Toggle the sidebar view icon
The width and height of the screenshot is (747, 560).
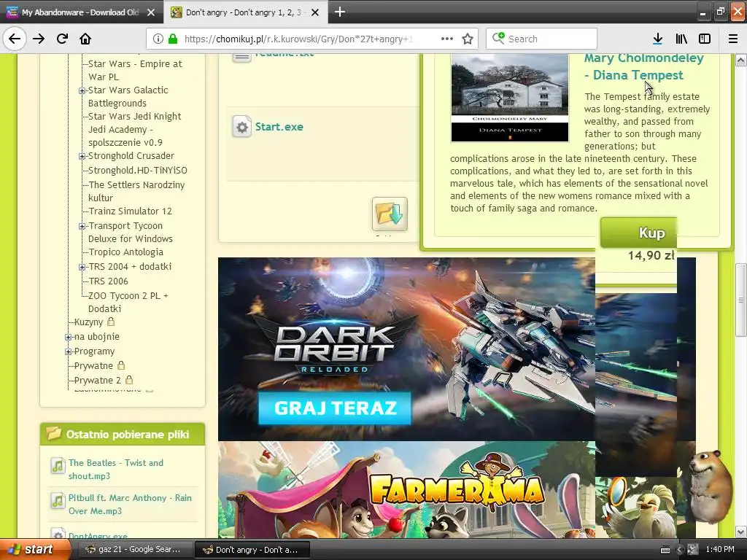pyautogui.click(x=705, y=39)
